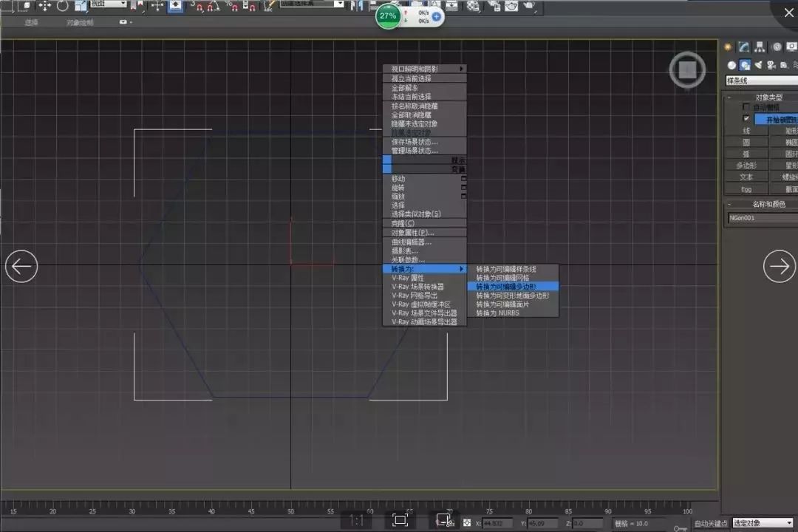The image size is (798, 532).
Task: Select the Shapes category icon
Action: [745, 65]
